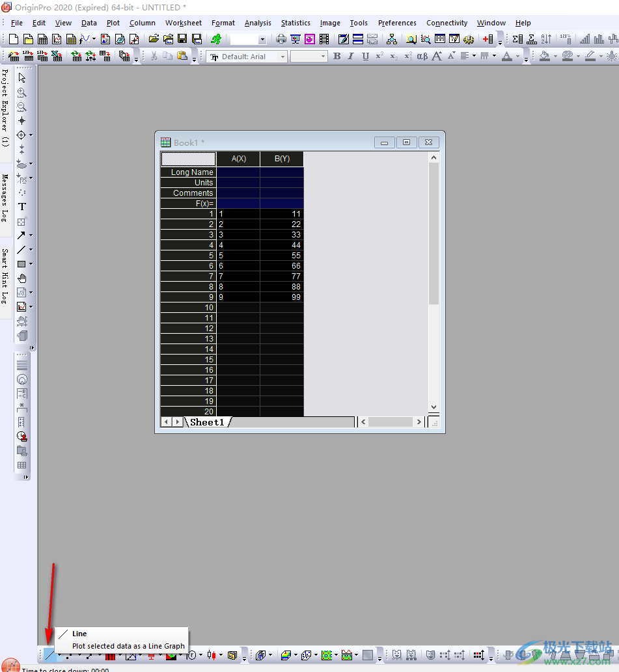Open the Worksheet menu

[184, 23]
